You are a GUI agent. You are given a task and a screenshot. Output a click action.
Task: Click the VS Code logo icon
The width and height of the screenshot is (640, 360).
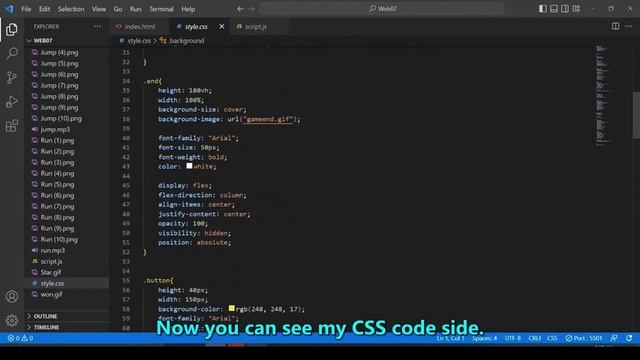(9, 9)
